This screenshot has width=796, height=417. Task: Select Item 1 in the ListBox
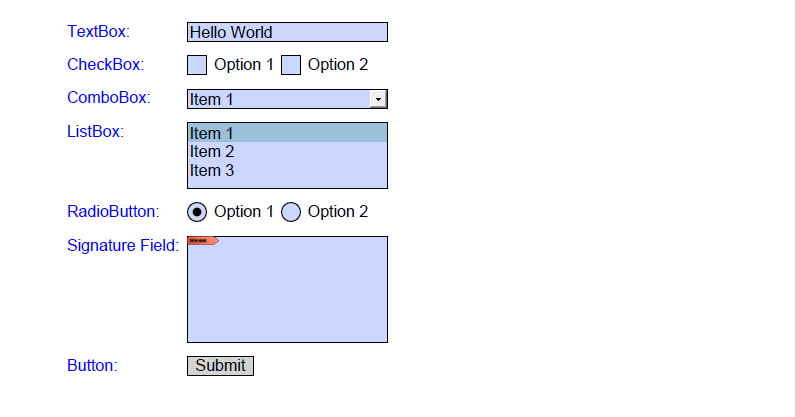click(x=287, y=133)
